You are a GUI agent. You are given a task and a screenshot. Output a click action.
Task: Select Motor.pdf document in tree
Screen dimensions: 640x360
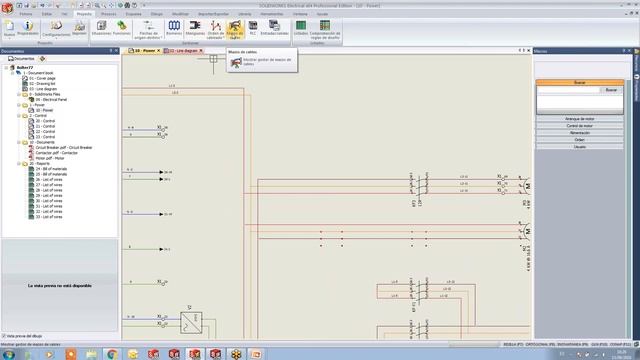point(50,158)
